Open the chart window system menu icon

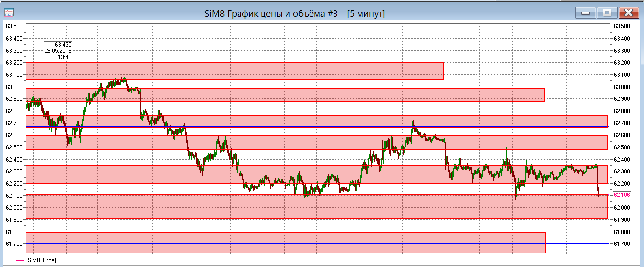(9, 13)
